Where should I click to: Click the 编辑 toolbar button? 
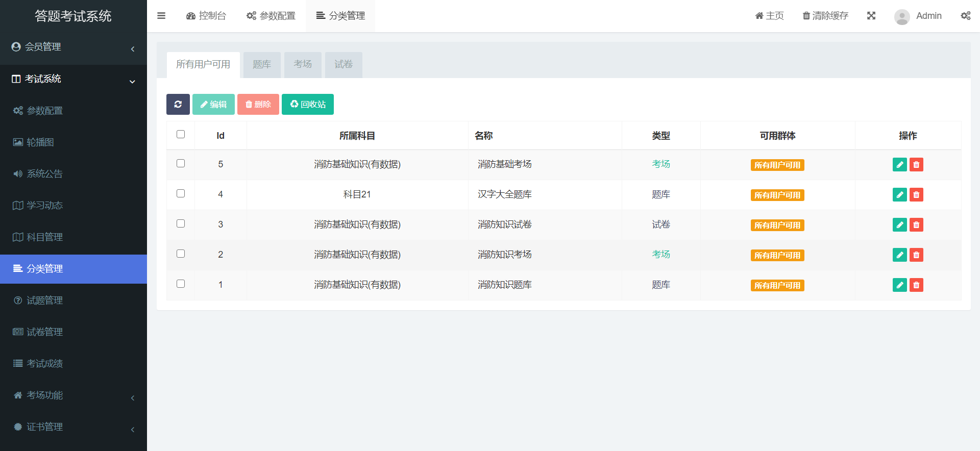tap(213, 104)
